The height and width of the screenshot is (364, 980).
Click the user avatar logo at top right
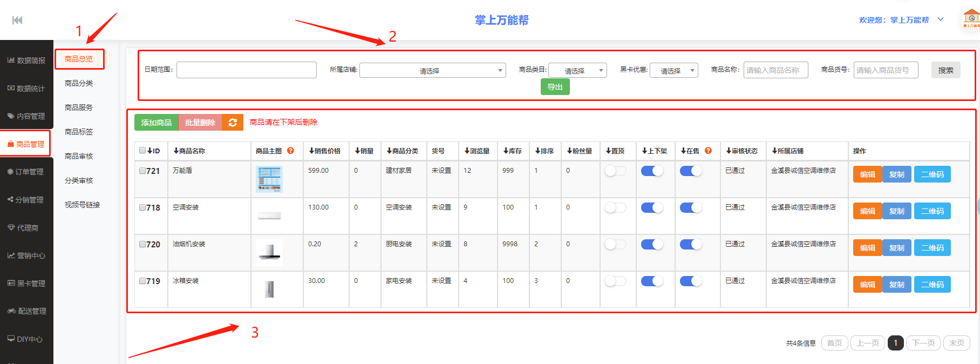pyautogui.click(x=971, y=19)
